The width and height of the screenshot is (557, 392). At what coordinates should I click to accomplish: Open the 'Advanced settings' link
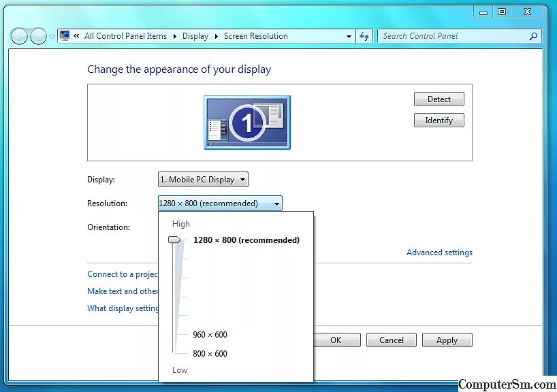coord(439,252)
